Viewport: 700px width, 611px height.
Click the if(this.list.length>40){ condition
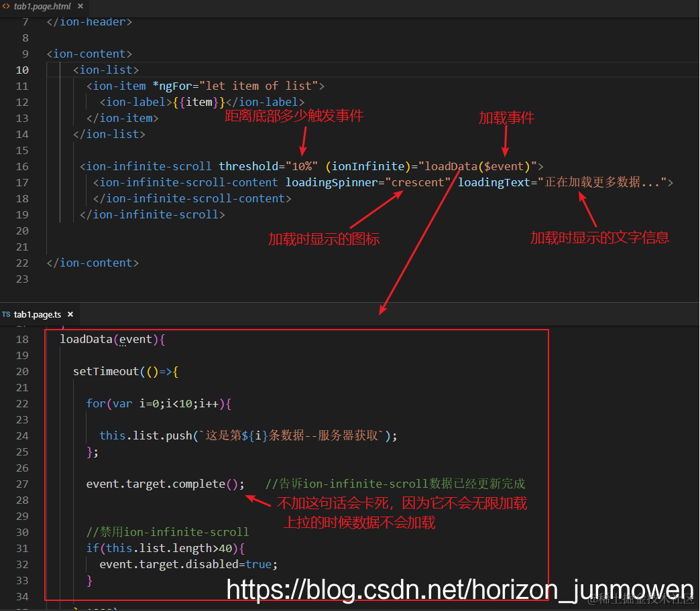click(166, 548)
